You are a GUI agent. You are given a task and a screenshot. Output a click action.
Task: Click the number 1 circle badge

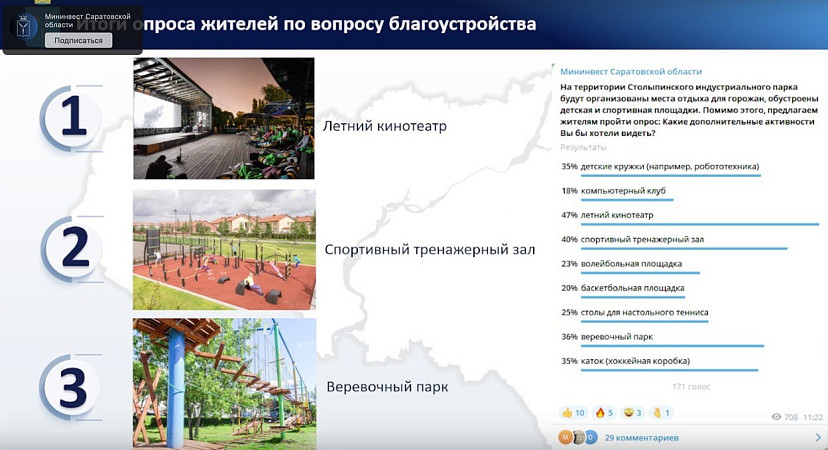click(x=72, y=117)
